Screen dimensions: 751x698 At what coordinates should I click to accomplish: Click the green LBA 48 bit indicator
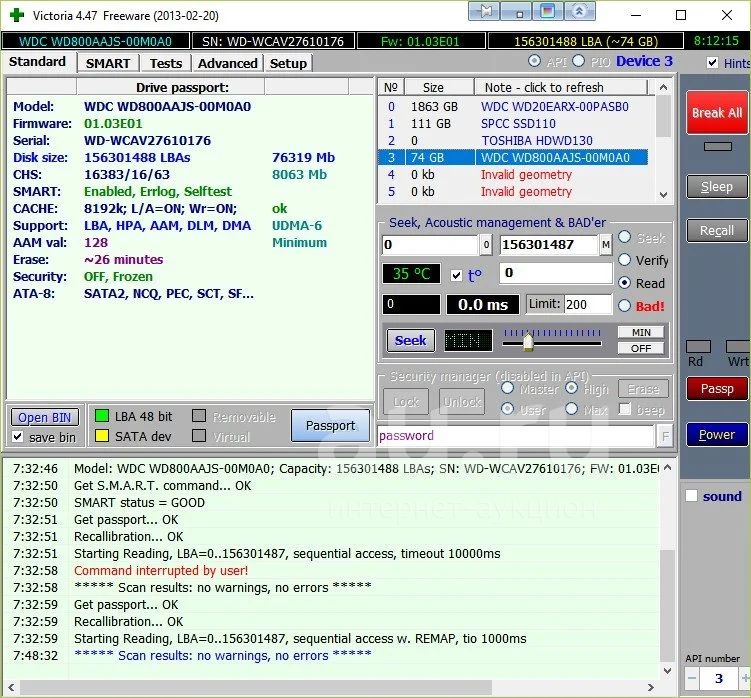101,416
